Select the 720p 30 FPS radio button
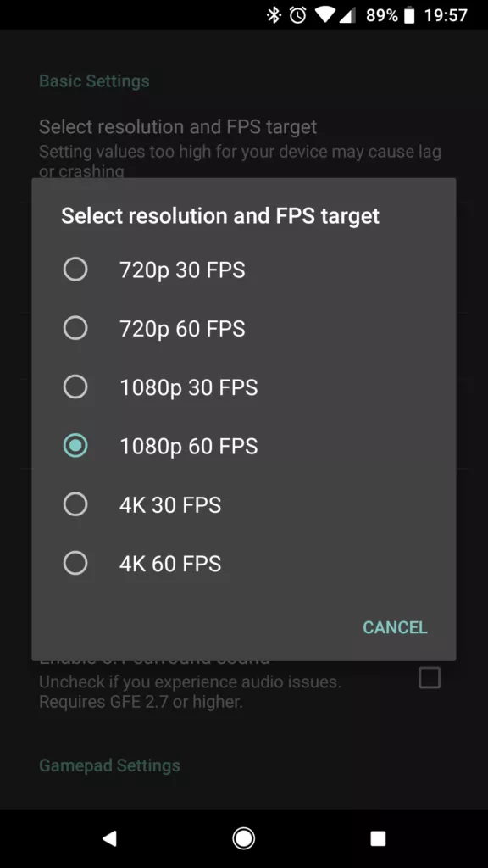The width and height of the screenshot is (488, 868). (75, 270)
